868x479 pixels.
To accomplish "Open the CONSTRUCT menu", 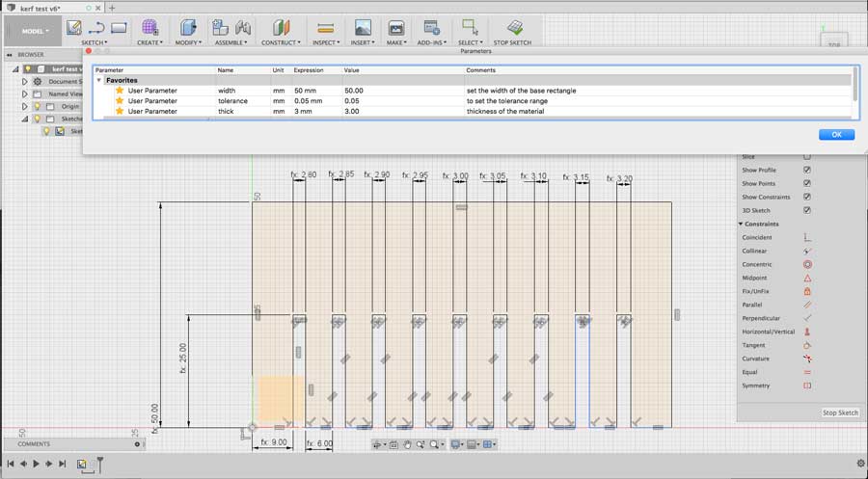I will [x=280, y=42].
